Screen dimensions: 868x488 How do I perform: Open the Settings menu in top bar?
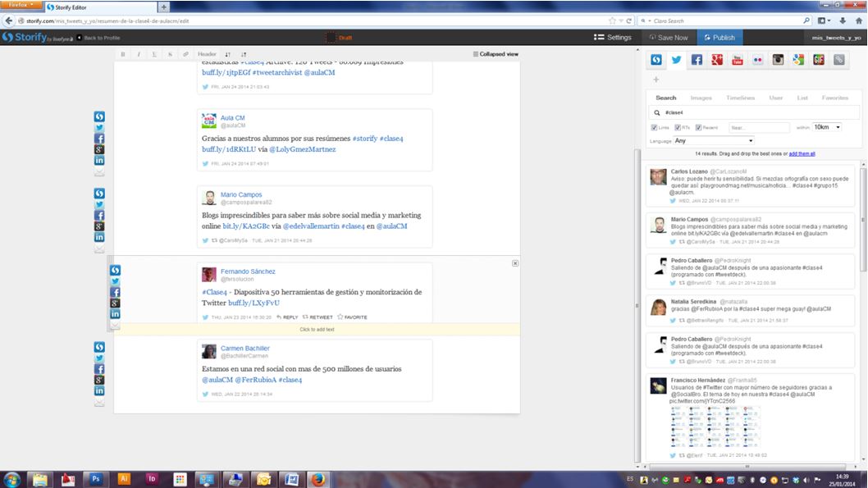click(x=613, y=38)
